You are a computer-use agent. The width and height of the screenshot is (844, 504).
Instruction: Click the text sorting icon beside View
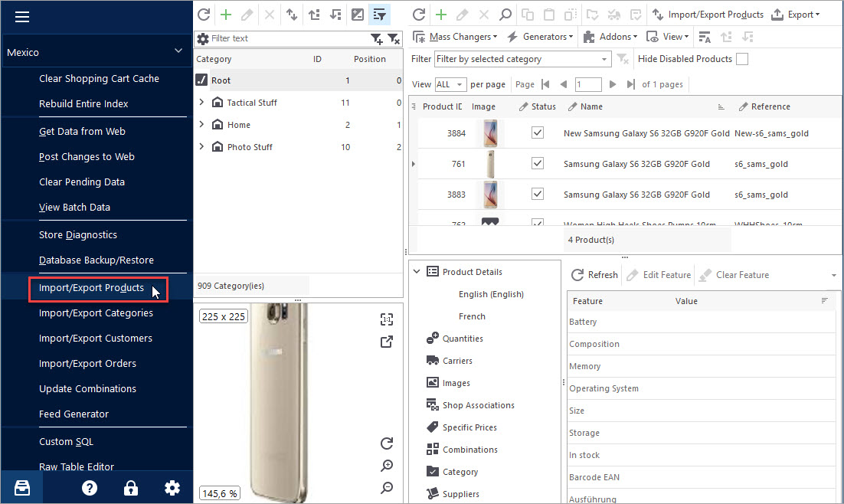(705, 37)
